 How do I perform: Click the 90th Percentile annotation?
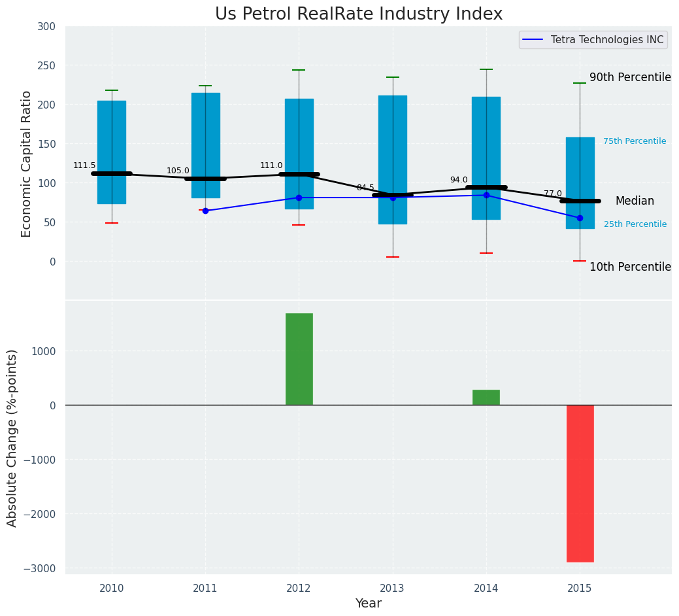click(x=630, y=77)
